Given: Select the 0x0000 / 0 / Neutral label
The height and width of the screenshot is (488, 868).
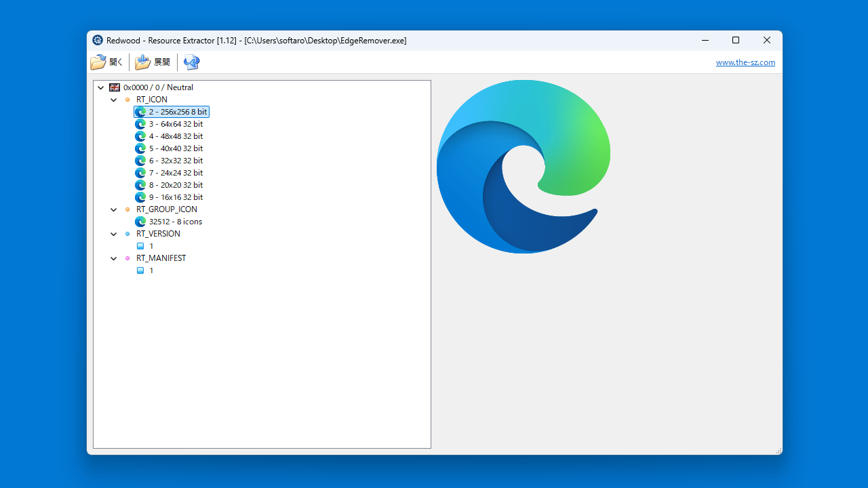Looking at the screenshot, I should [x=158, y=87].
